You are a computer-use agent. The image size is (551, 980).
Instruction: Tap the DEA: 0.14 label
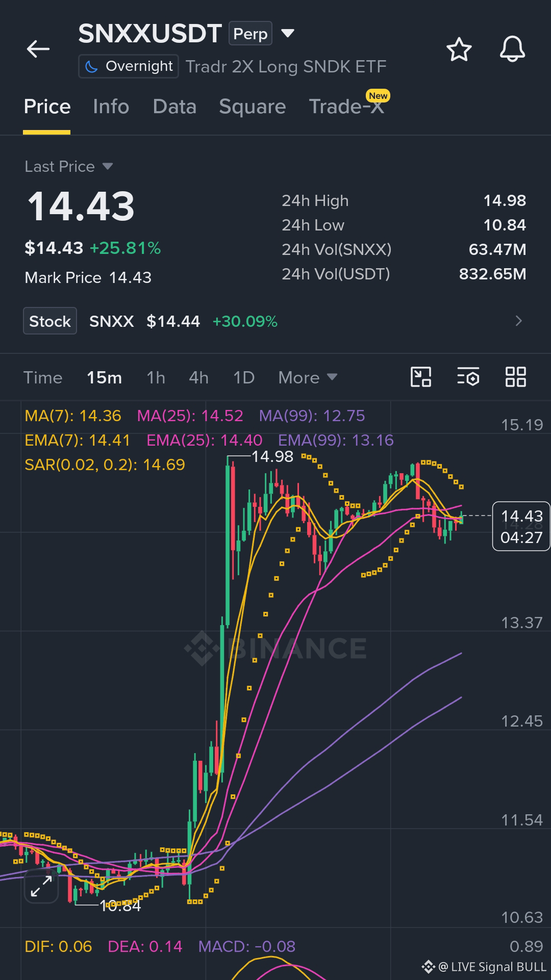(x=145, y=946)
